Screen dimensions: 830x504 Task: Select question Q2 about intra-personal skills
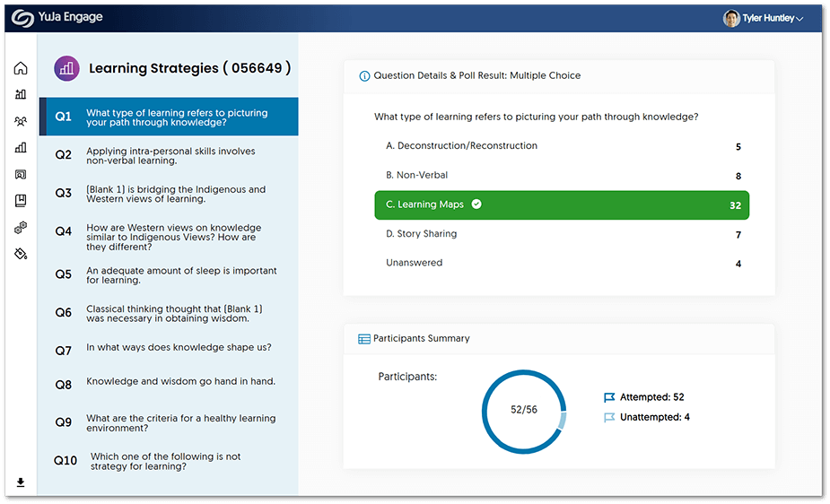pyautogui.click(x=170, y=156)
